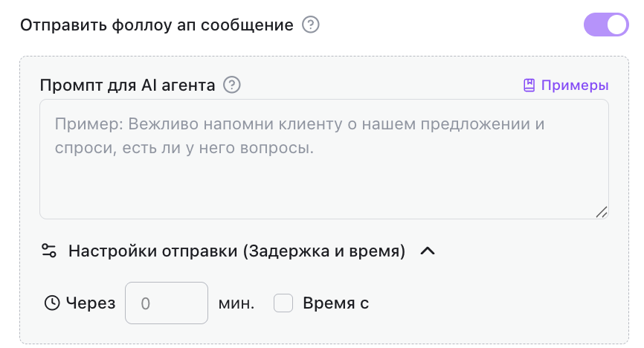Click help icon beside Промпт для AI агента
644x348 pixels.
pyautogui.click(x=233, y=85)
